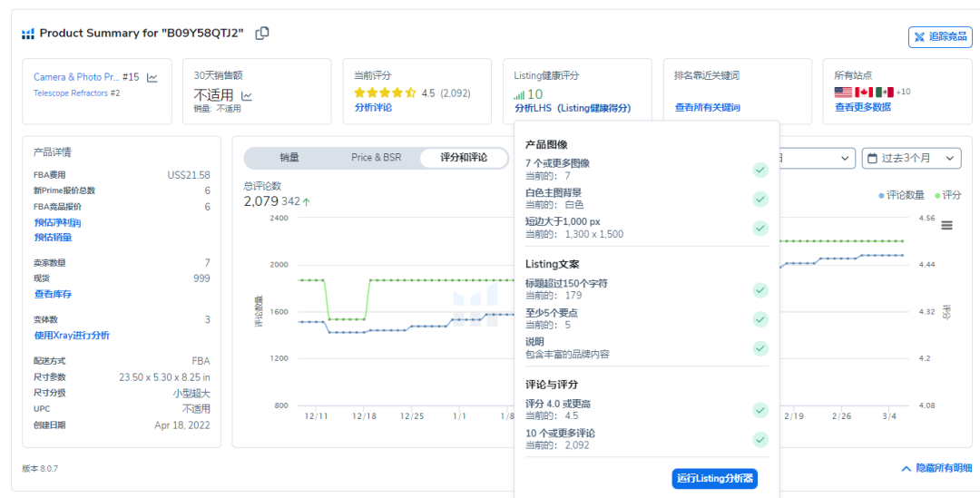Click the 追踪竞品 button
The height and width of the screenshot is (498, 980).
(940, 37)
